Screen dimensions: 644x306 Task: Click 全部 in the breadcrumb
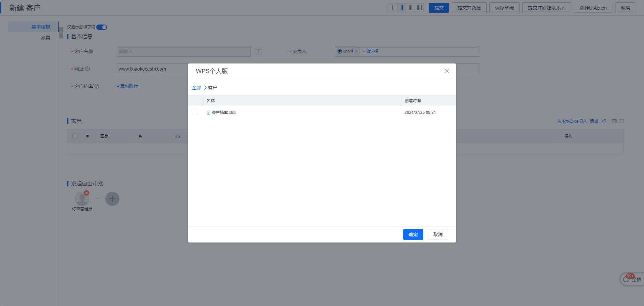(197, 87)
